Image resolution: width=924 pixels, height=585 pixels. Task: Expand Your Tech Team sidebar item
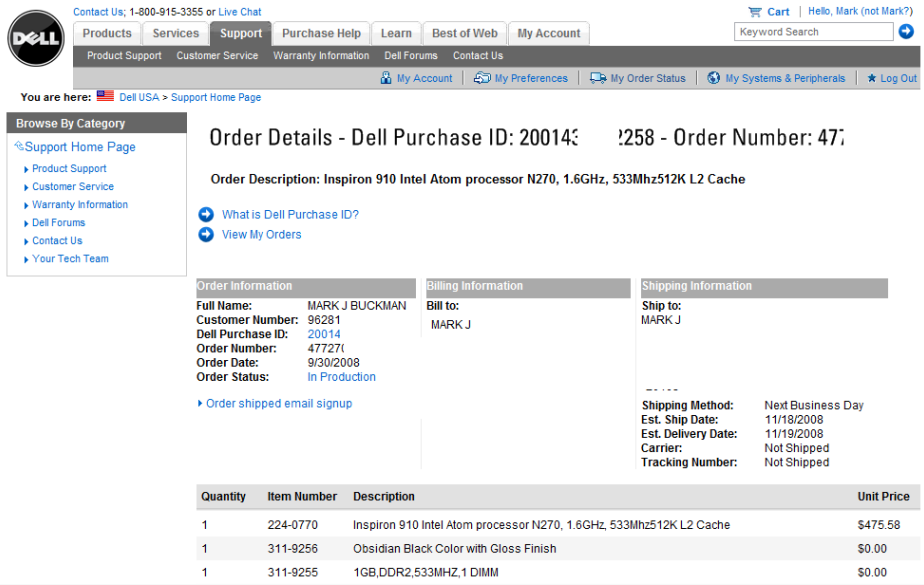tap(26, 259)
